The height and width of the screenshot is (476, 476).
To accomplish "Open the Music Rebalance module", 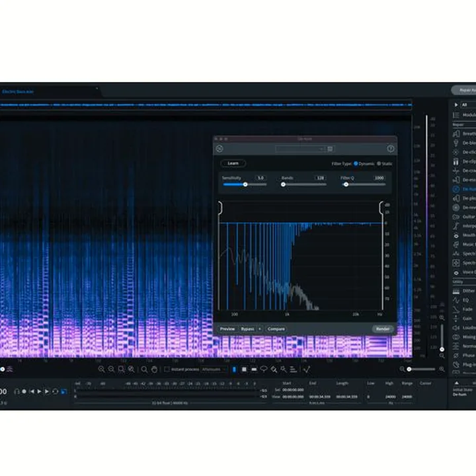I will point(464,245).
